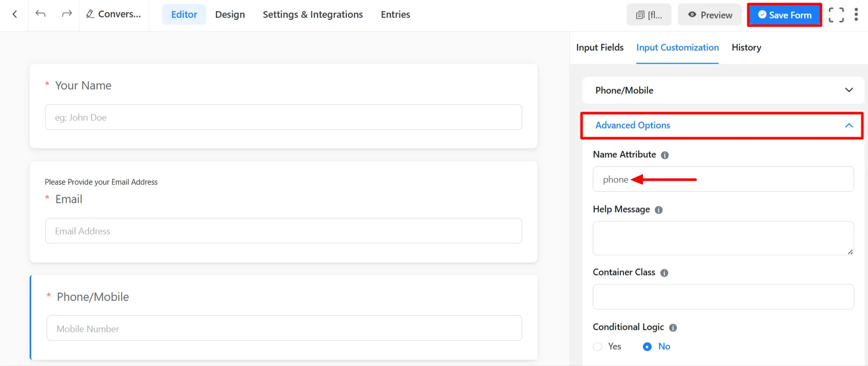Select No for Conditional Logic
Image resolution: width=868 pixels, height=366 pixels.
coord(648,347)
